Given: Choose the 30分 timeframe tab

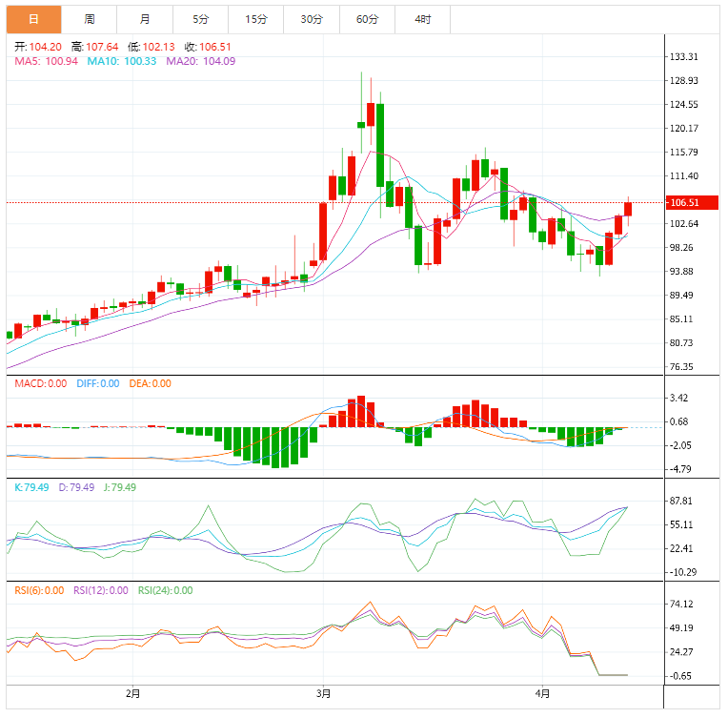Looking at the screenshot, I should (312, 19).
